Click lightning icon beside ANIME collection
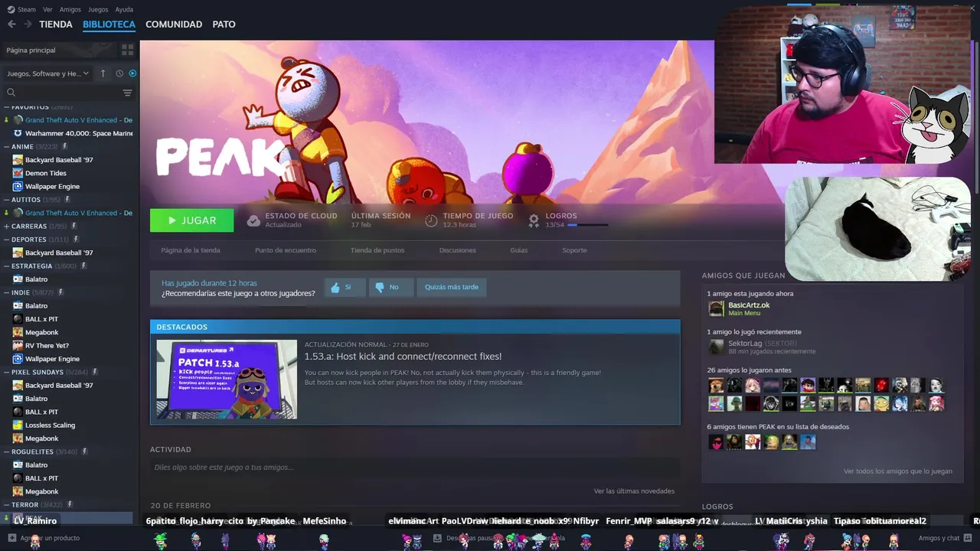Viewport: 980px width, 551px height. point(65,146)
